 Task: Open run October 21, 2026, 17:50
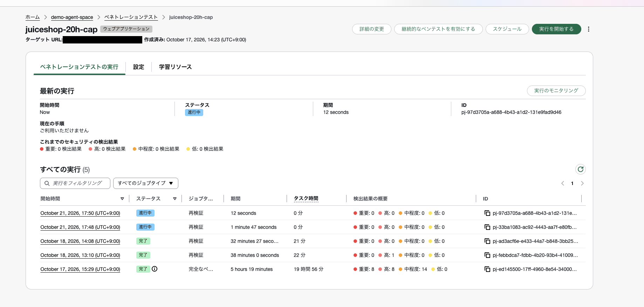coord(80,213)
